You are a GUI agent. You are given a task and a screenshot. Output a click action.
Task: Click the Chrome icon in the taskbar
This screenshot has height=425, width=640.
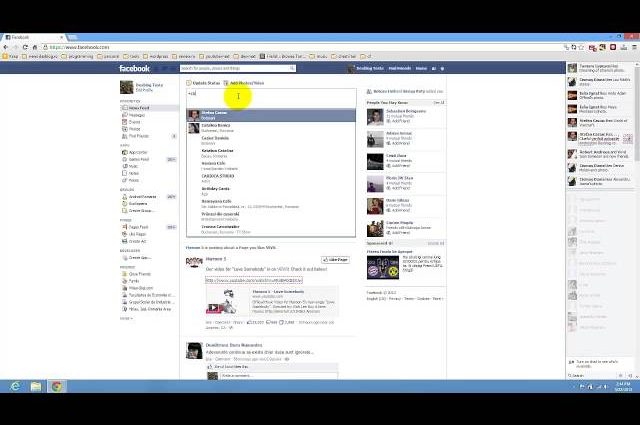tap(56, 386)
